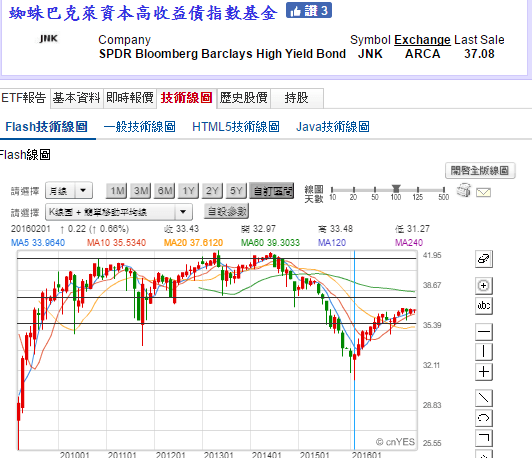Screen dimensions: 532x458
Task: Switch to Flash技術線圖 sub-tab
Action: 46,127
